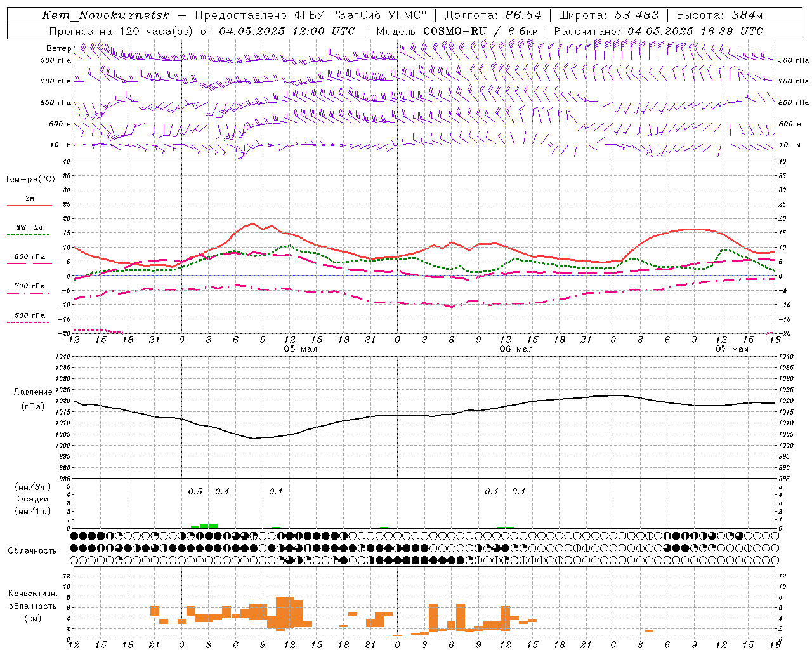The height and width of the screenshot is (650, 812).
Task: Select the Прогноз на 120 часа(ов) text
Action: [x=122, y=31]
